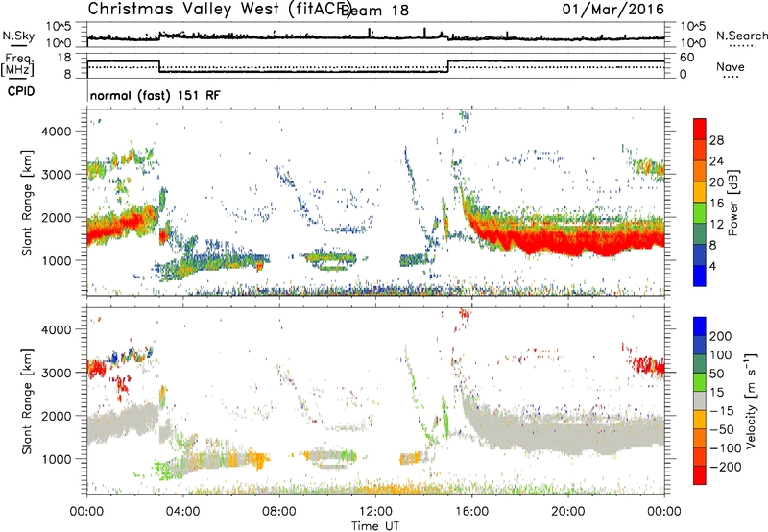The image size is (768, 532).
Task: Click the -50 label on Velocity colorbar
Action: coord(722,430)
